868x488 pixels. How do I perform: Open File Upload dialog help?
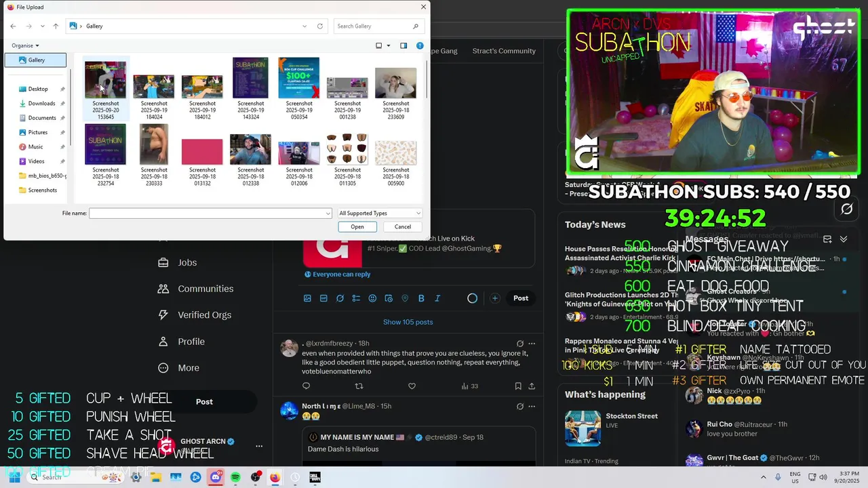click(x=420, y=45)
